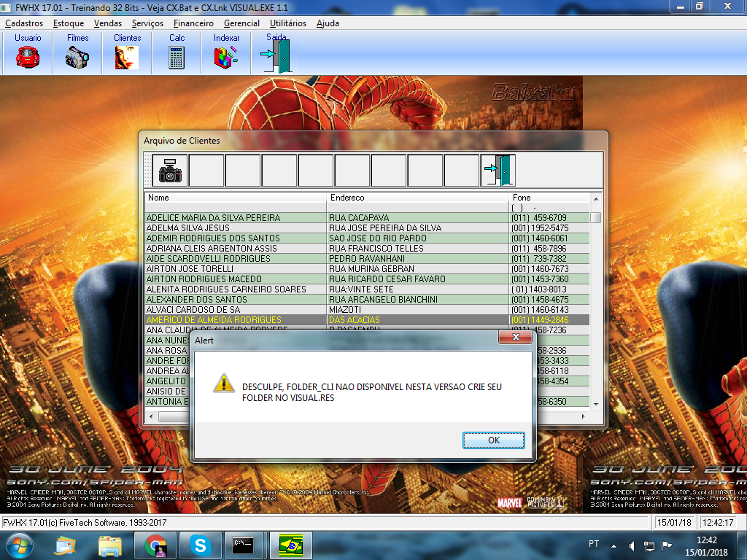747x560 pixels.
Task: Select row ALEXANDER DOS SANTOS
Action: [x=367, y=300]
